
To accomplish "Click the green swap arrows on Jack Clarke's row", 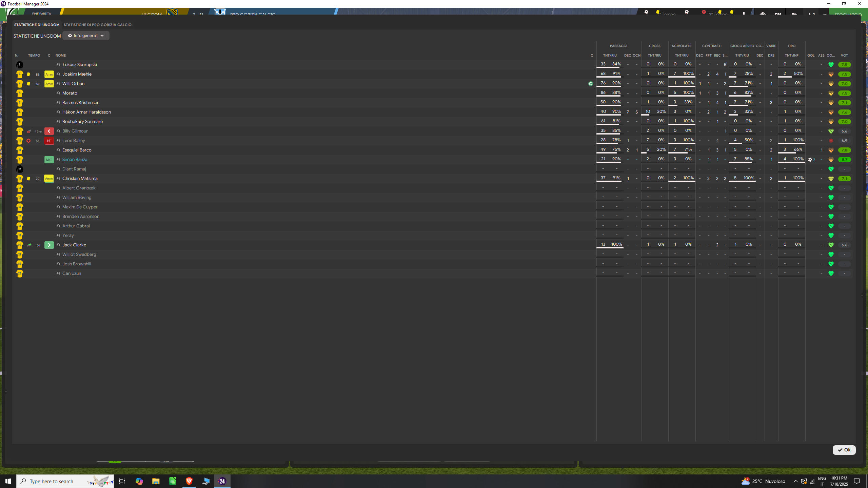I will click(29, 245).
